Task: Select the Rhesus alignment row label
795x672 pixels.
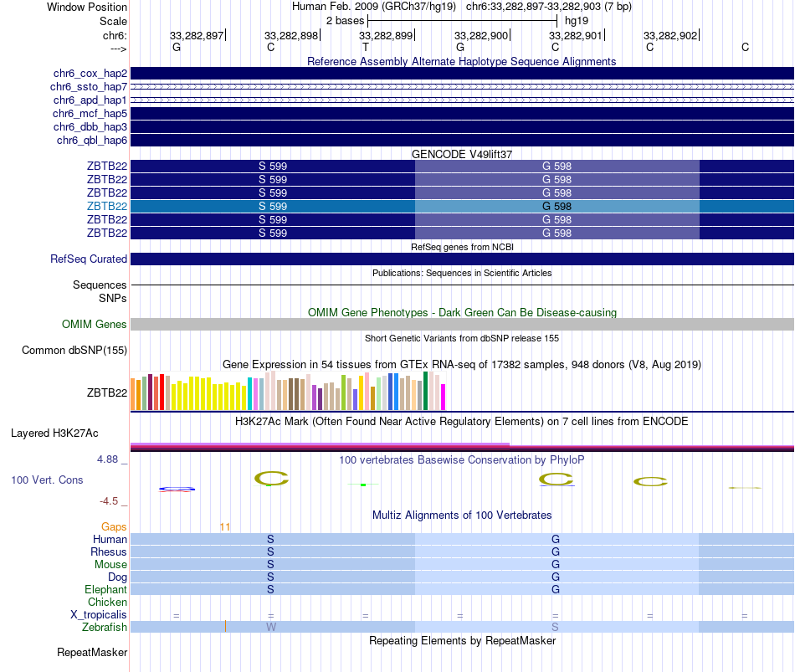Action: pyautogui.click(x=109, y=551)
